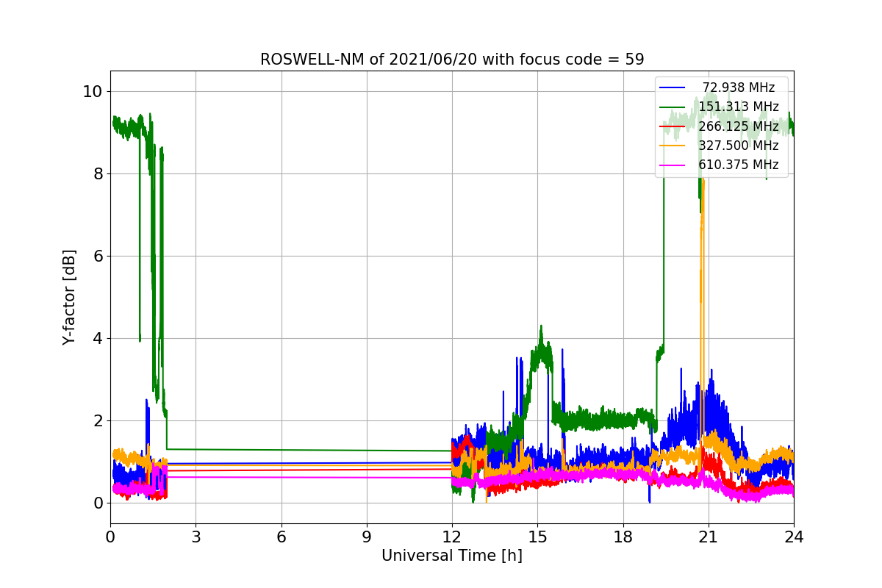The width and height of the screenshot is (882, 588).
Task: Select the 72.938 MHz legend label
Action: tap(739, 87)
